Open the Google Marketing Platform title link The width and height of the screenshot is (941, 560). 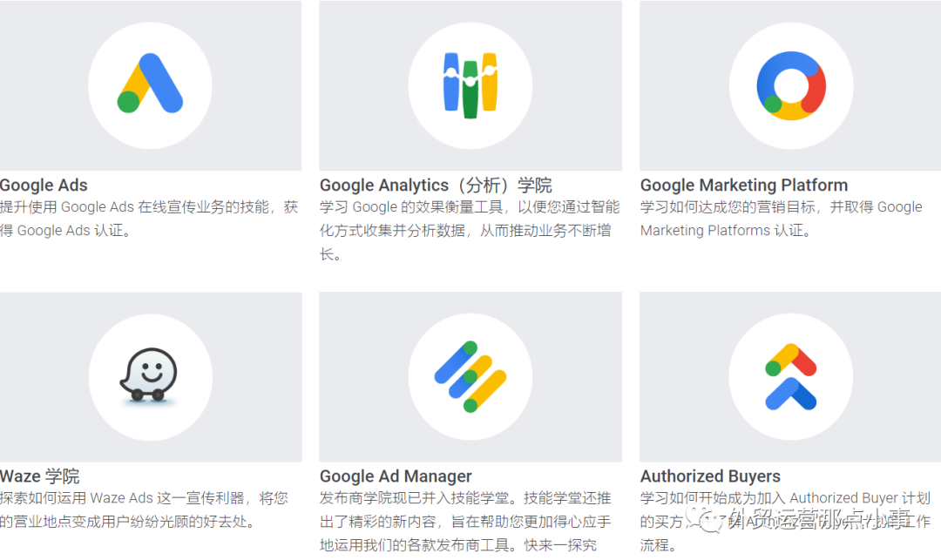pos(743,185)
